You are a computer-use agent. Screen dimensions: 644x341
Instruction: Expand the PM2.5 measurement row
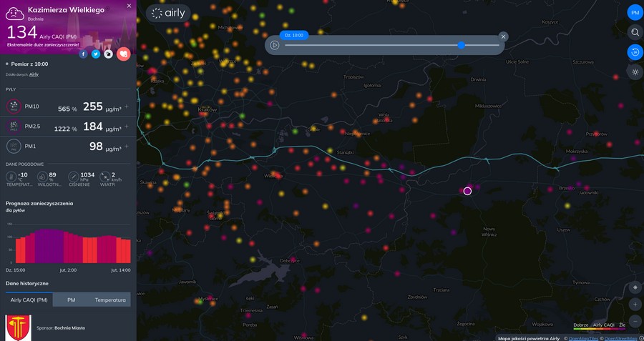[127, 127]
